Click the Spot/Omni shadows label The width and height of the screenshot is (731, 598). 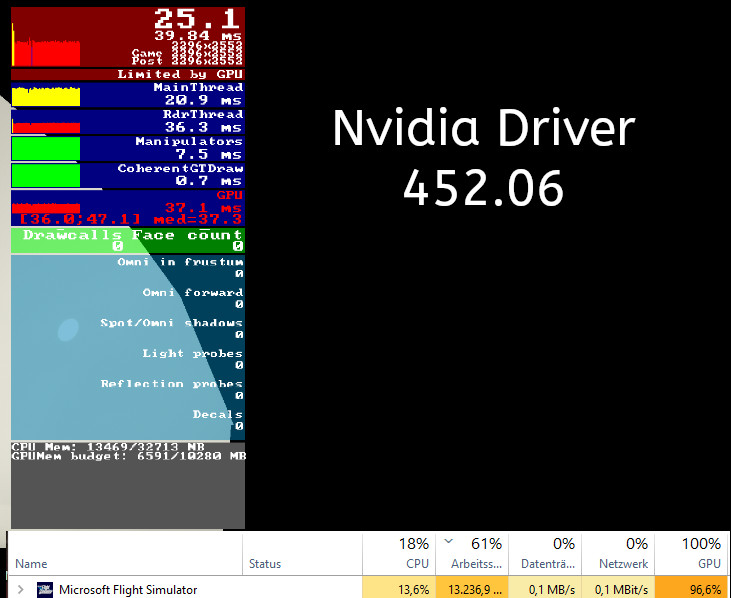pyautogui.click(x=172, y=323)
